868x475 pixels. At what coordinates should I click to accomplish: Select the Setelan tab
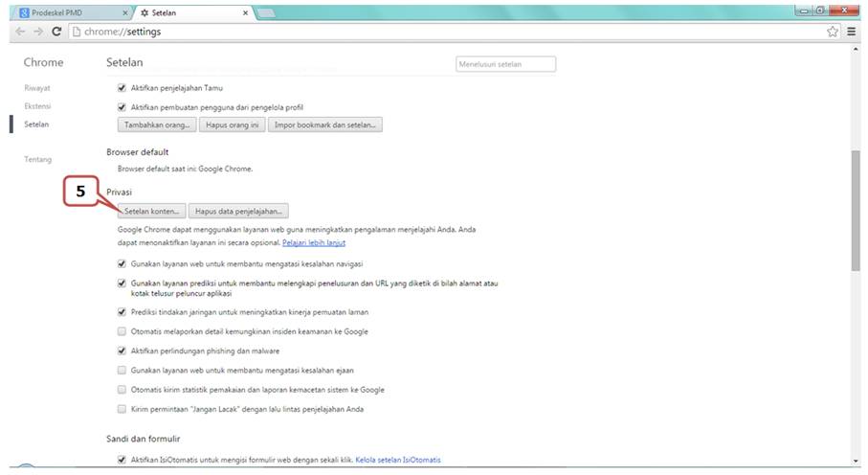(x=193, y=12)
